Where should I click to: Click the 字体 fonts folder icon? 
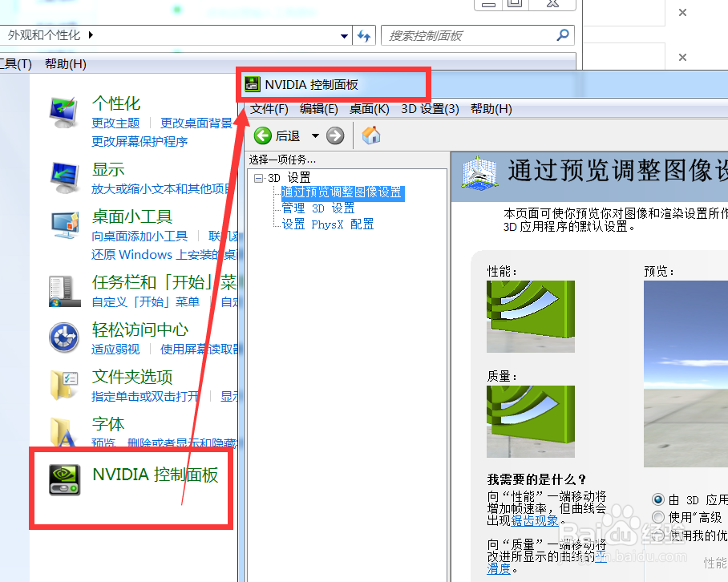[64, 431]
